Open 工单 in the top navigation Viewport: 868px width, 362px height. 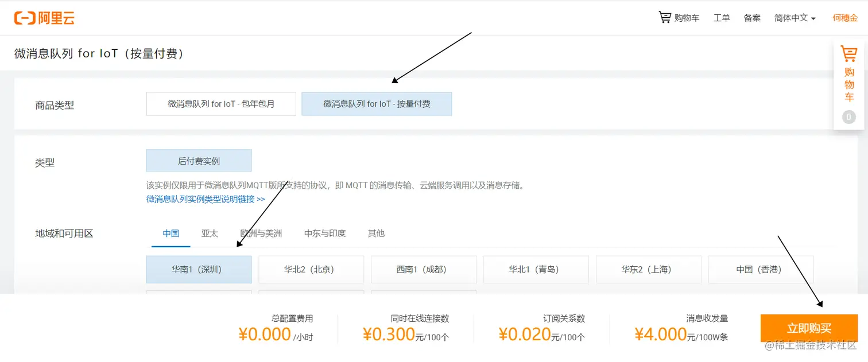point(722,18)
